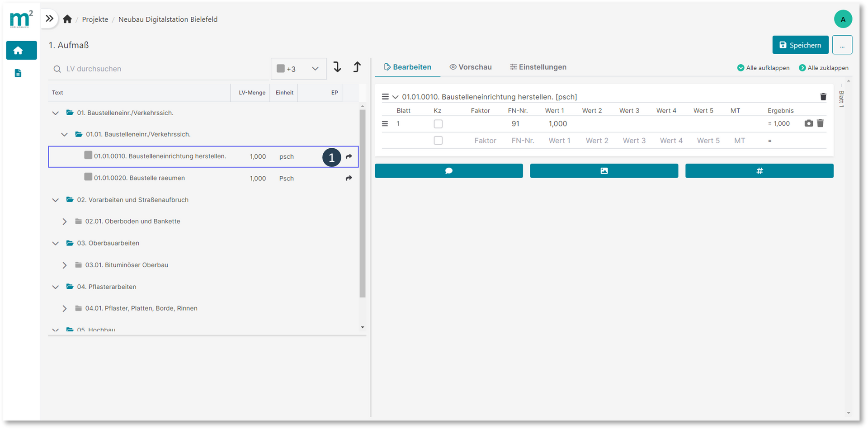This screenshot has height=429, width=868.
Task: Click the FN-Nr. field in the empty row
Action: (523, 141)
